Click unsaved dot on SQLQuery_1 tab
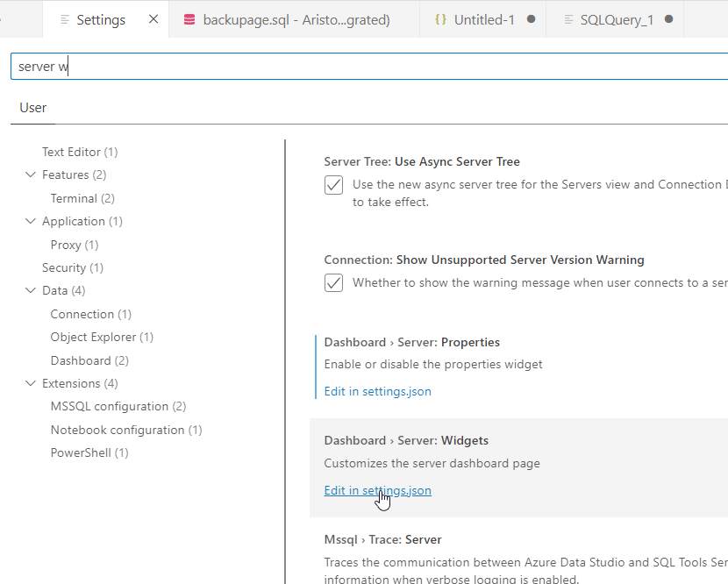 (669, 19)
